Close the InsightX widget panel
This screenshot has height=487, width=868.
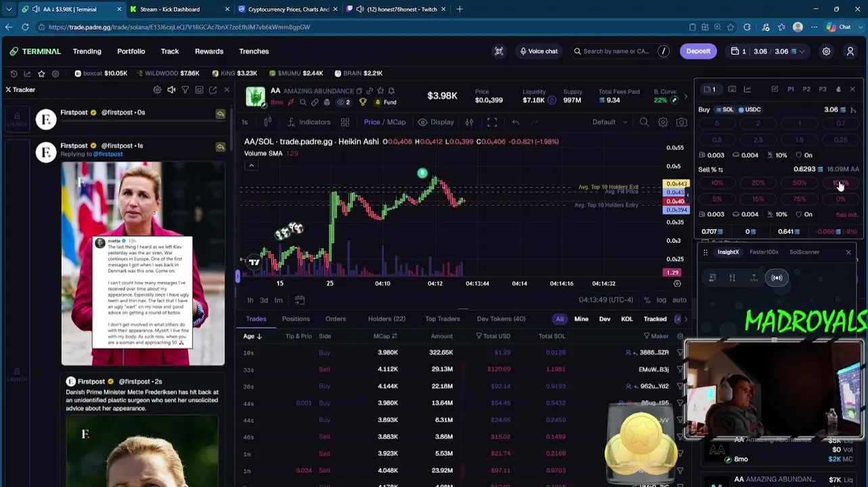848,252
